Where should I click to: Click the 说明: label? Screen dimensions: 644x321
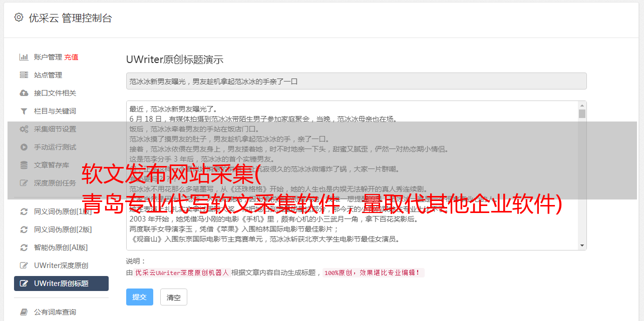click(x=136, y=261)
